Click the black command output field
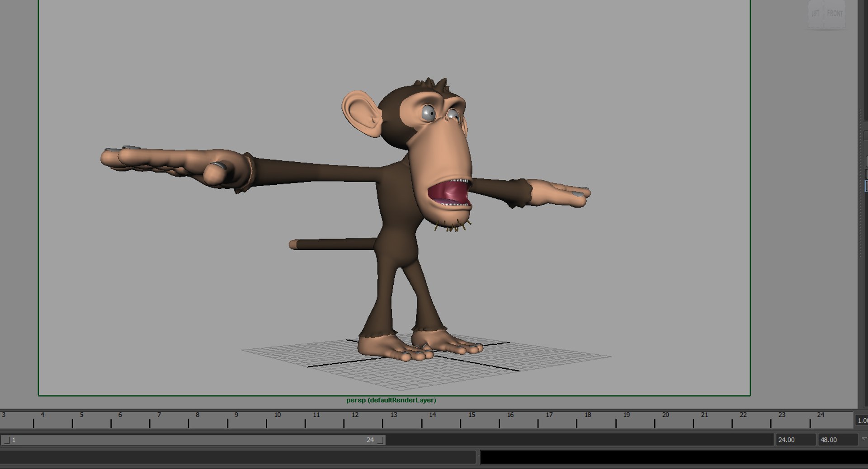868x469 pixels. (674, 457)
